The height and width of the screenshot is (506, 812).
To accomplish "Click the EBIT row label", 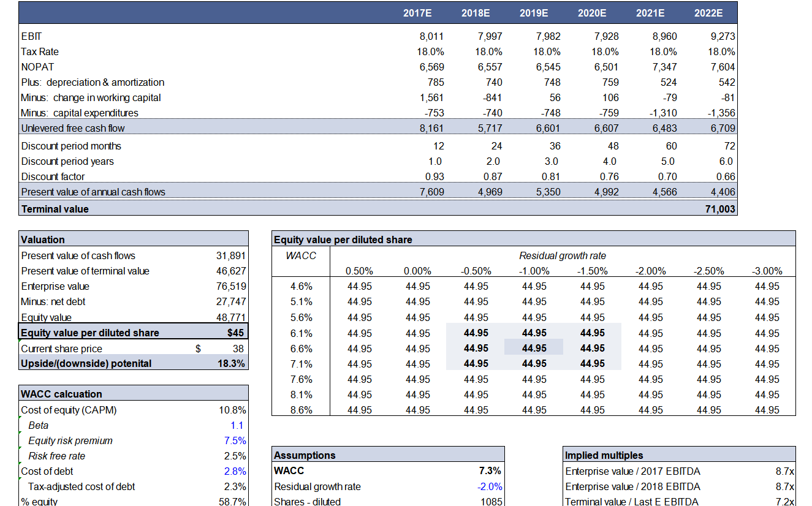I will (x=31, y=37).
